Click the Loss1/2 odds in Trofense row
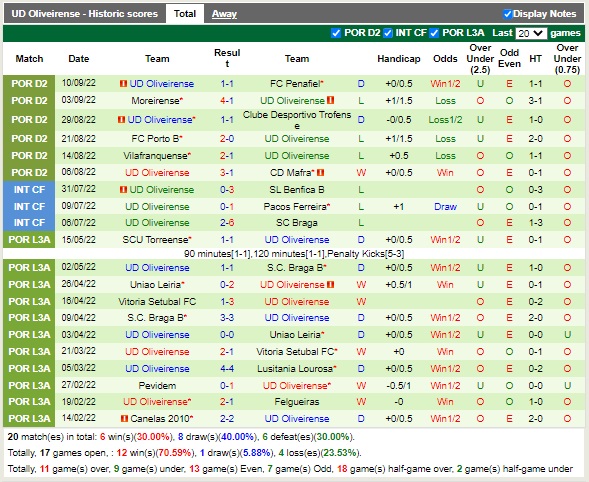This screenshot has height=482, width=589. click(x=445, y=119)
